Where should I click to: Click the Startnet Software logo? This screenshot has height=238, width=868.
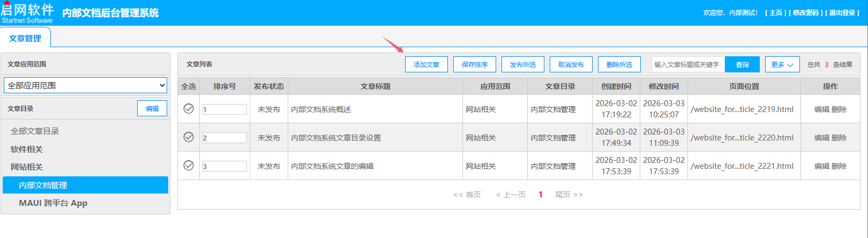[27, 13]
